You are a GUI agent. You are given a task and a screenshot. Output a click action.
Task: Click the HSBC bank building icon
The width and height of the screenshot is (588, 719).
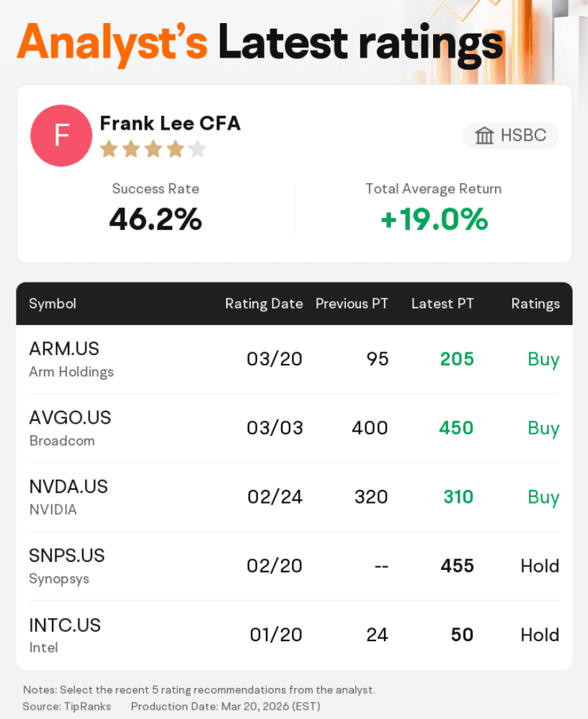(484, 135)
